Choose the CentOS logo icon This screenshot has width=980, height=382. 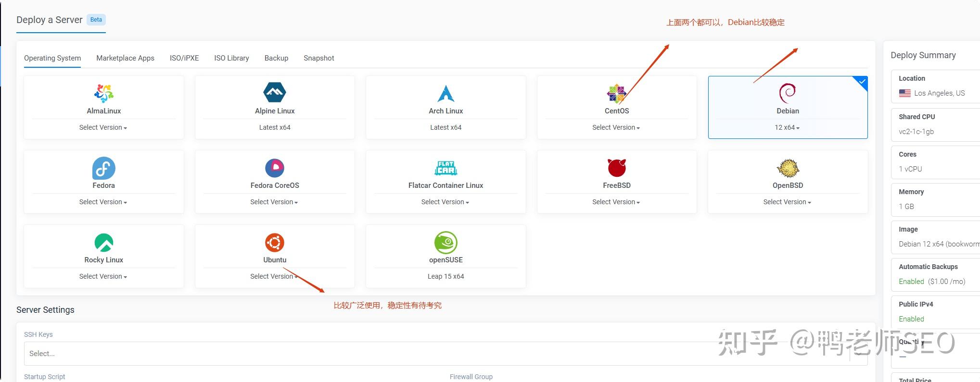click(x=616, y=94)
